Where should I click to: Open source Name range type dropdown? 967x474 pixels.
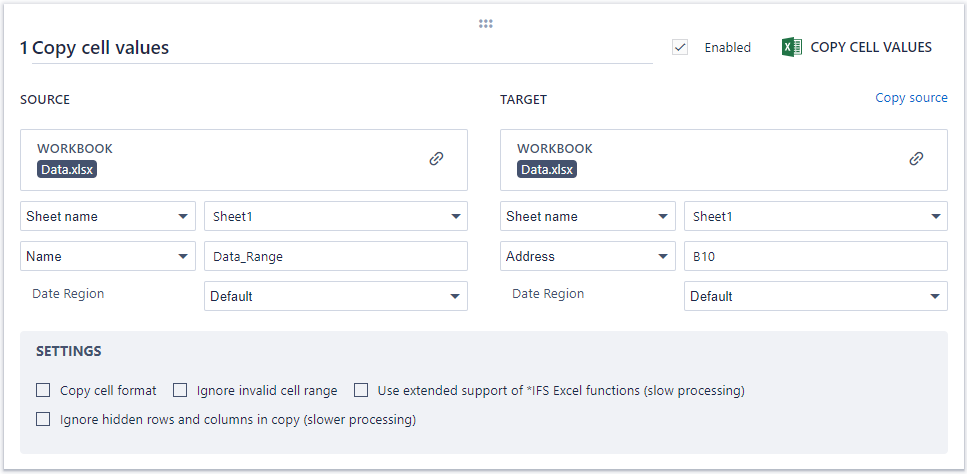pyautogui.click(x=108, y=256)
